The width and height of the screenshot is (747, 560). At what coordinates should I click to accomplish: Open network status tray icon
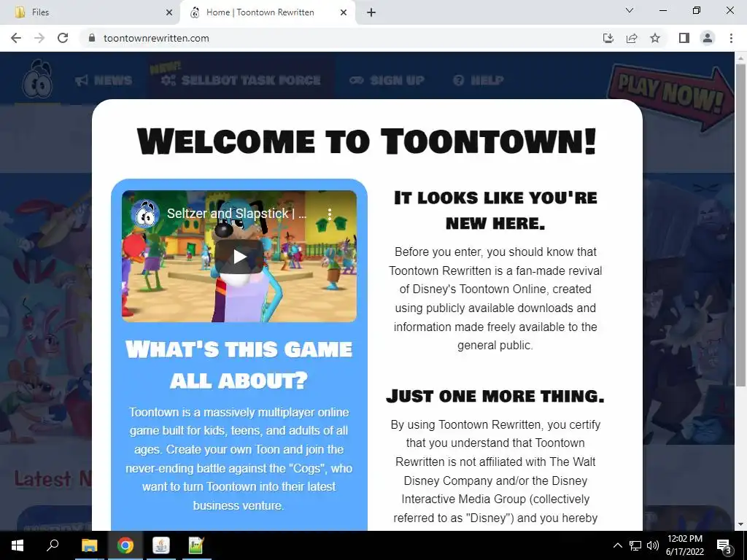click(635, 545)
